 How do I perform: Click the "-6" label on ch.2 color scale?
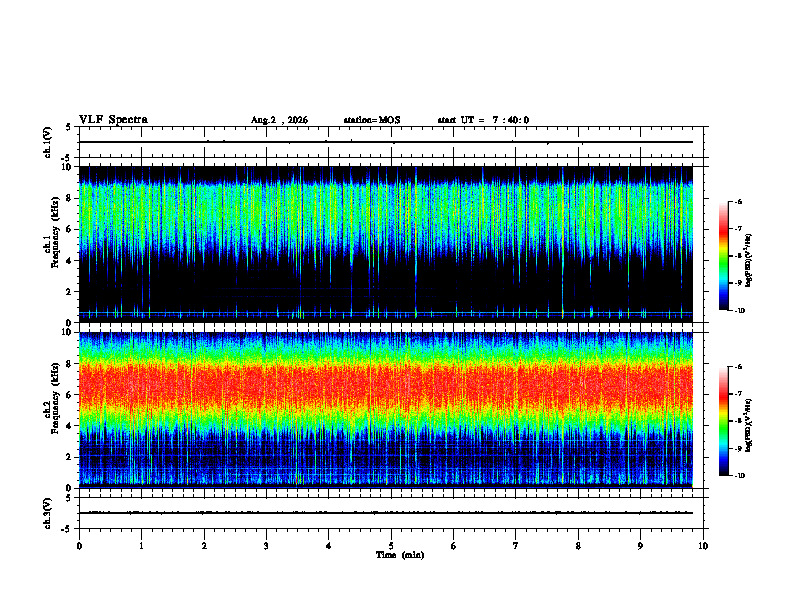pyautogui.click(x=739, y=367)
